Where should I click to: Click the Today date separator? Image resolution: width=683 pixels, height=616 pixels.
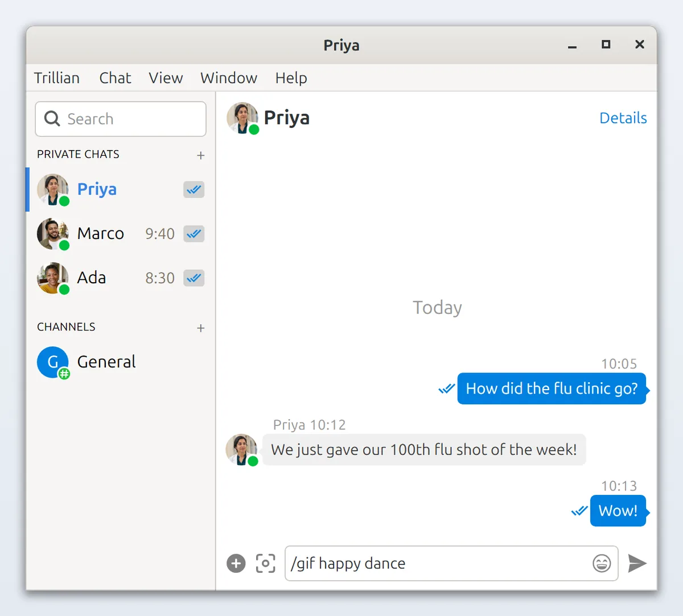[x=437, y=308]
